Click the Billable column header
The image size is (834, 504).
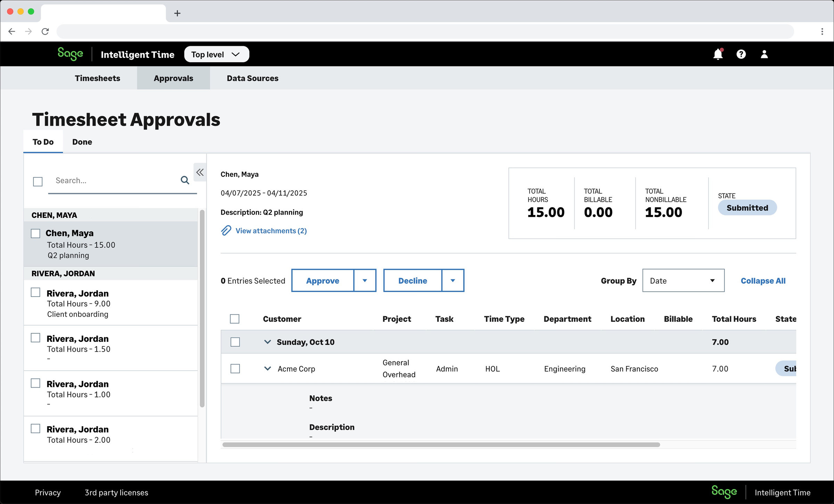pyautogui.click(x=678, y=319)
